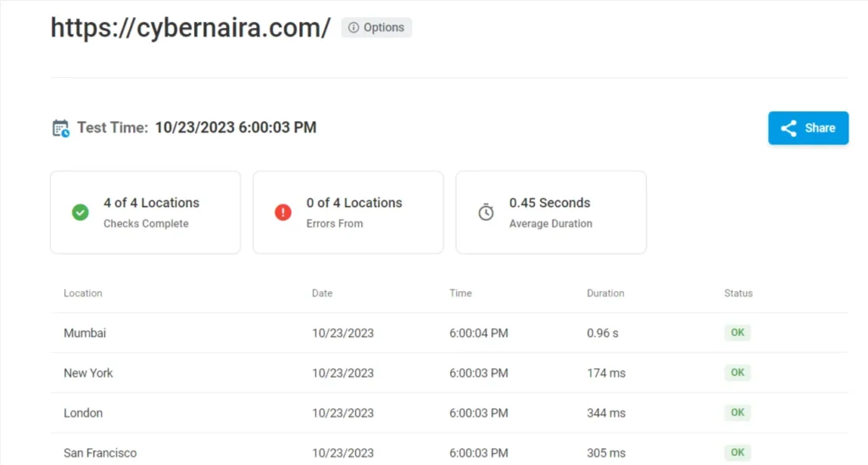This screenshot has height=465, width=868.
Task: Click the info icon in the Options button
Action: click(353, 27)
